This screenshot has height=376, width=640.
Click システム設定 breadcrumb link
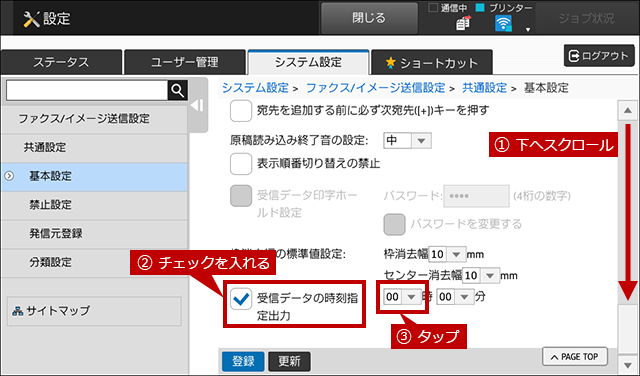(255, 88)
